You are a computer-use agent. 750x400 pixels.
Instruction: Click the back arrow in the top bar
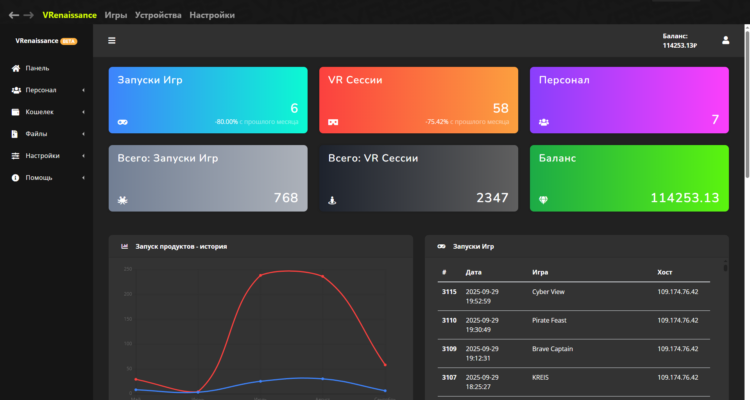coord(14,15)
